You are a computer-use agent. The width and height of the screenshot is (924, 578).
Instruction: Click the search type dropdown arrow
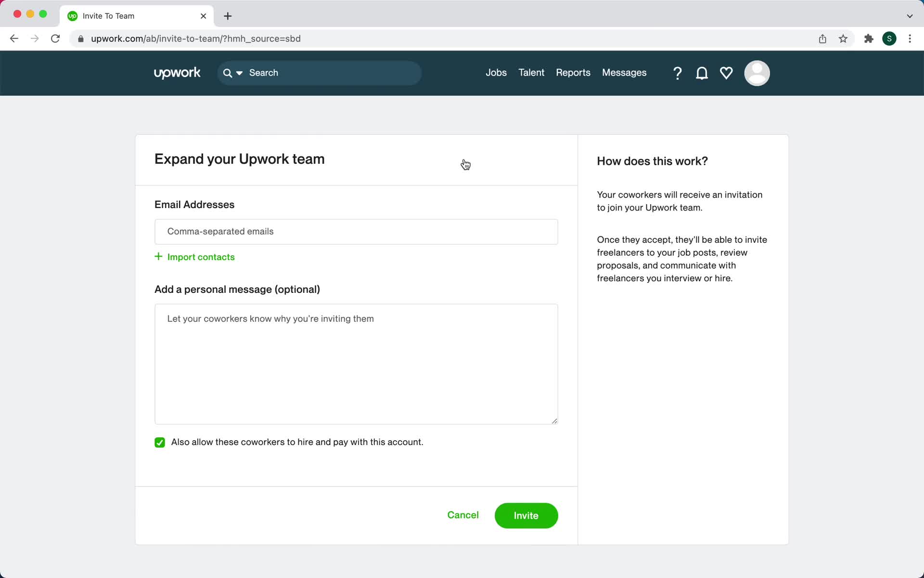(x=239, y=73)
